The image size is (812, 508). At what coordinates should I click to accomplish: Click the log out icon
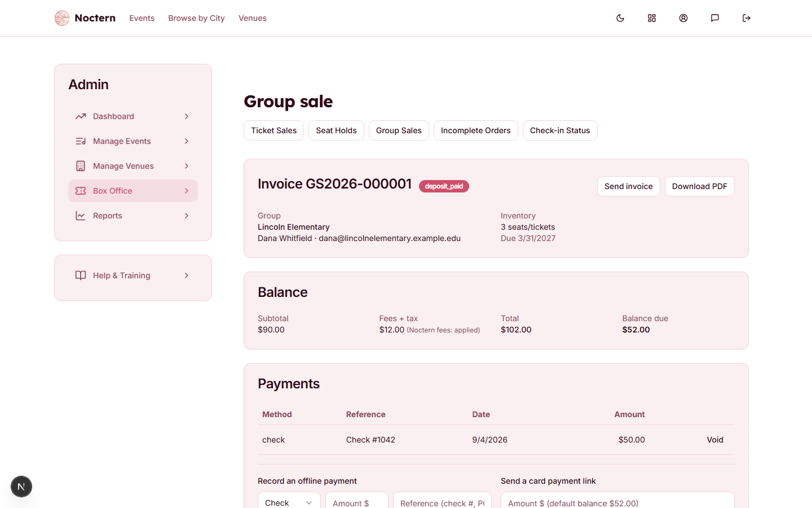click(747, 18)
